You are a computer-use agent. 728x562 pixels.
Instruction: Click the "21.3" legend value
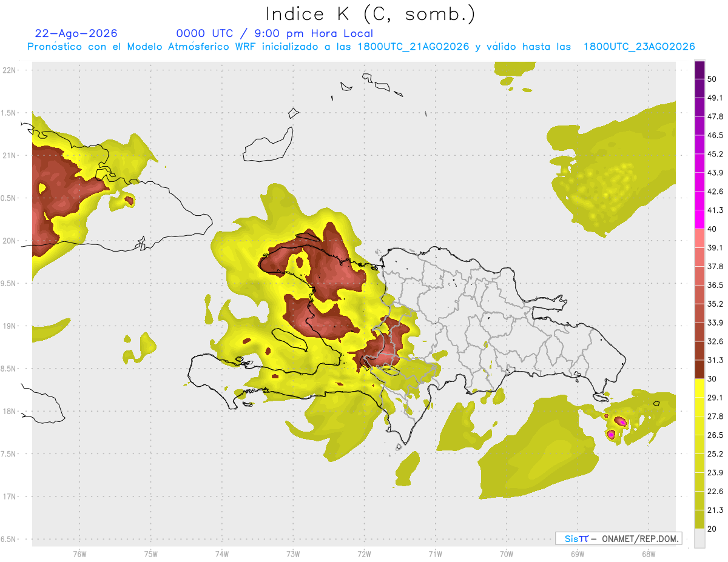coord(716,510)
